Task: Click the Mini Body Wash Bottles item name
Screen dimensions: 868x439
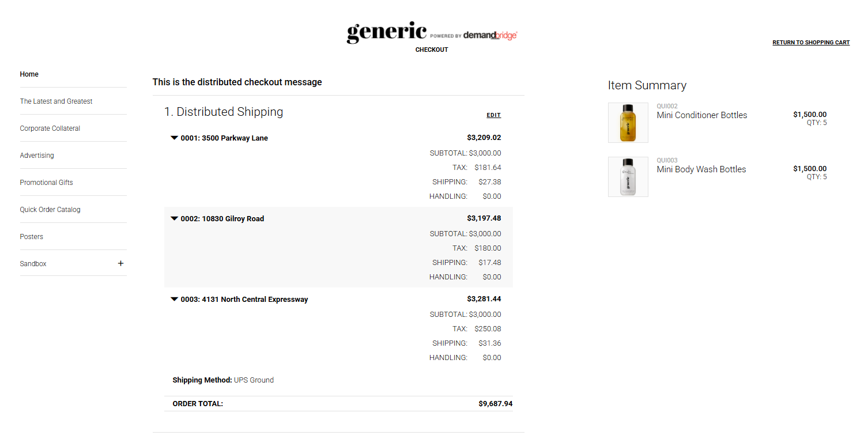Action: (701, 169)
